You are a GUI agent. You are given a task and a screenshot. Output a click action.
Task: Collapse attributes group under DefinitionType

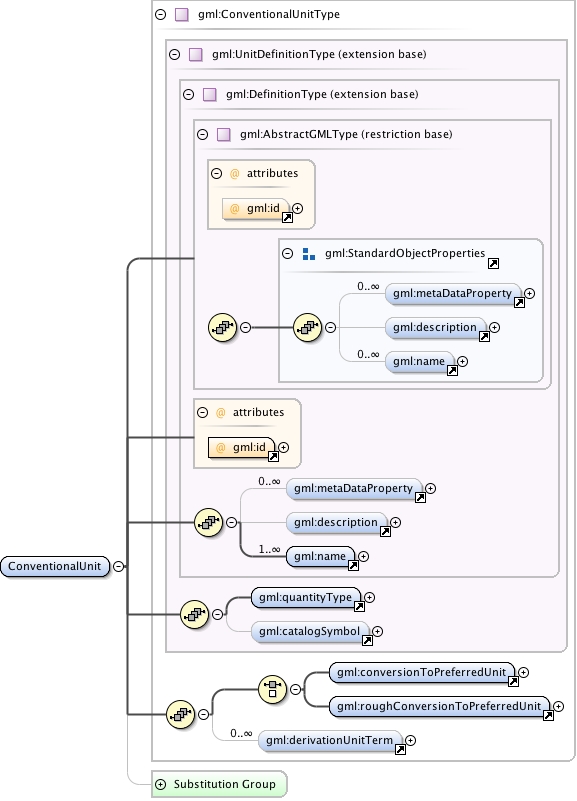point(203,412)
